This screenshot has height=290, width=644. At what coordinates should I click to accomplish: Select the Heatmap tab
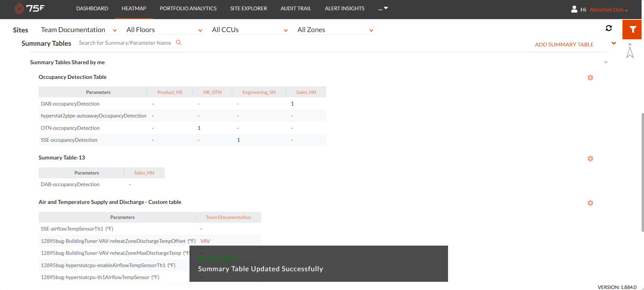[134, 9]
